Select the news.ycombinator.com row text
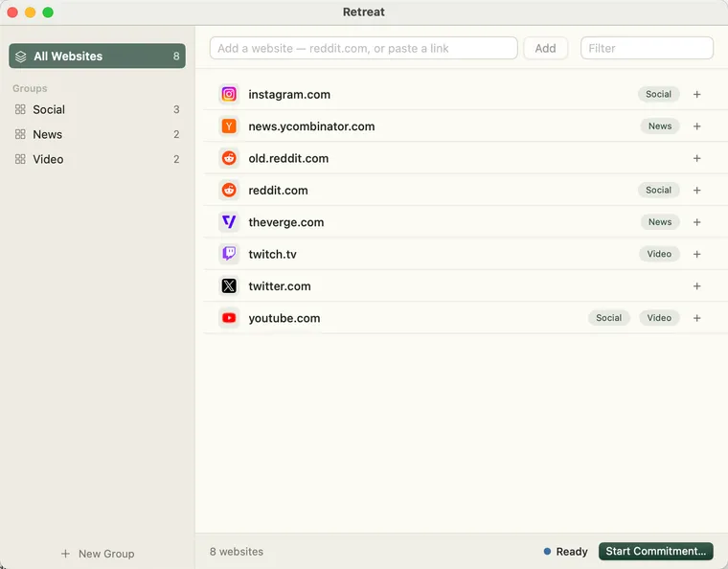The height and width of the screenshot is (569, 728). pyautogui.click(x=311, y=126)
